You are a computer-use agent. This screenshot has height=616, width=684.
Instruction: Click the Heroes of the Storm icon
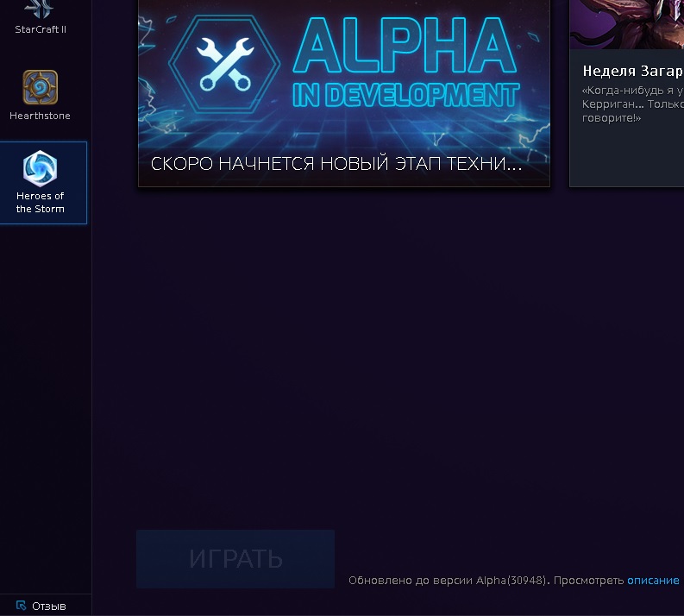click(40, 168)
